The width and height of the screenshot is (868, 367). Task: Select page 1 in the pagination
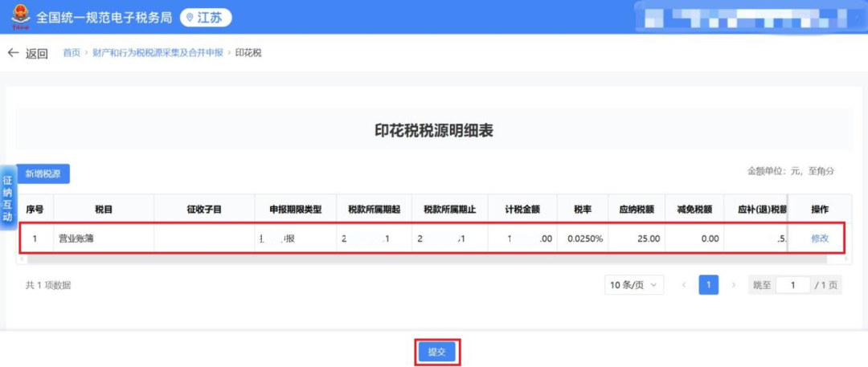(x=708, y=285)
